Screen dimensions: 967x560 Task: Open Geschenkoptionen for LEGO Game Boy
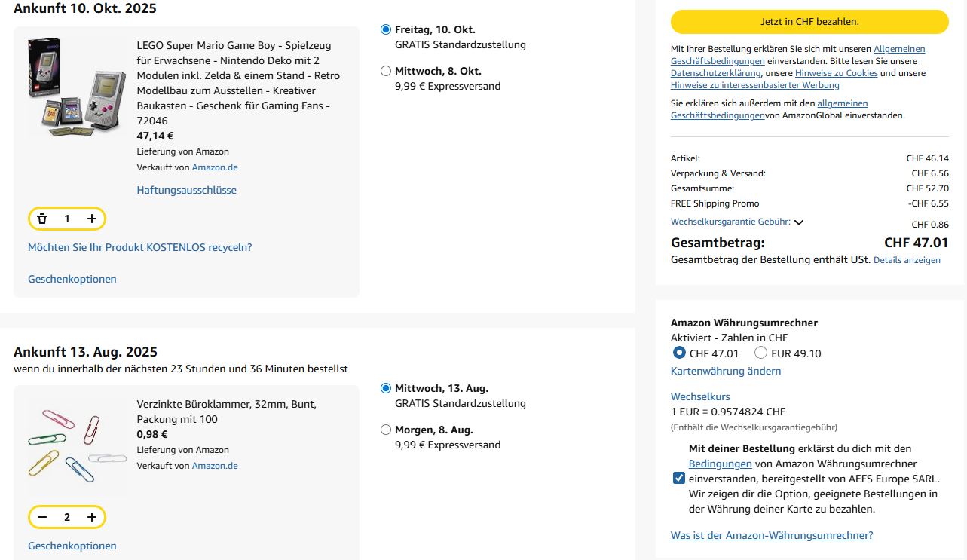tap(72, 279)
